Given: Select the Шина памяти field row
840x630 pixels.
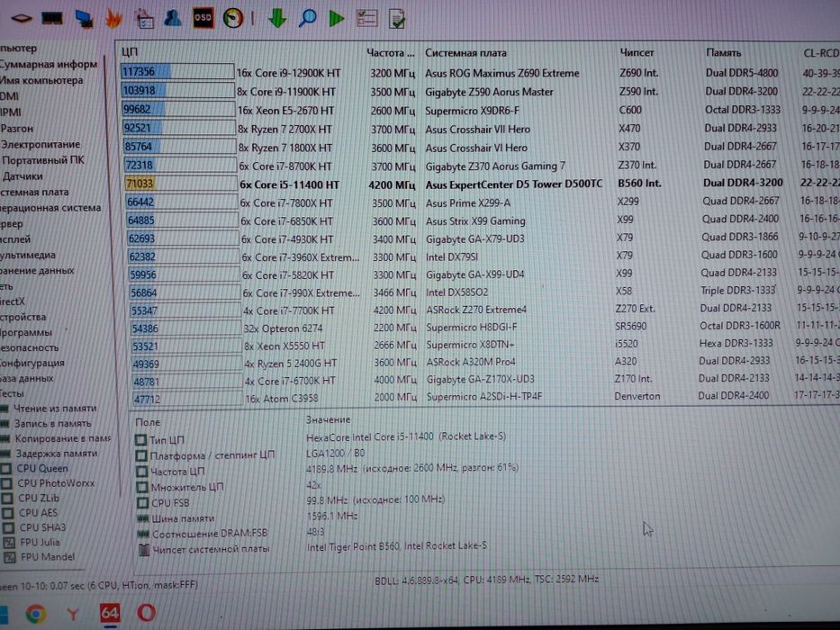Looking at the screenshot, I should 247,517.
